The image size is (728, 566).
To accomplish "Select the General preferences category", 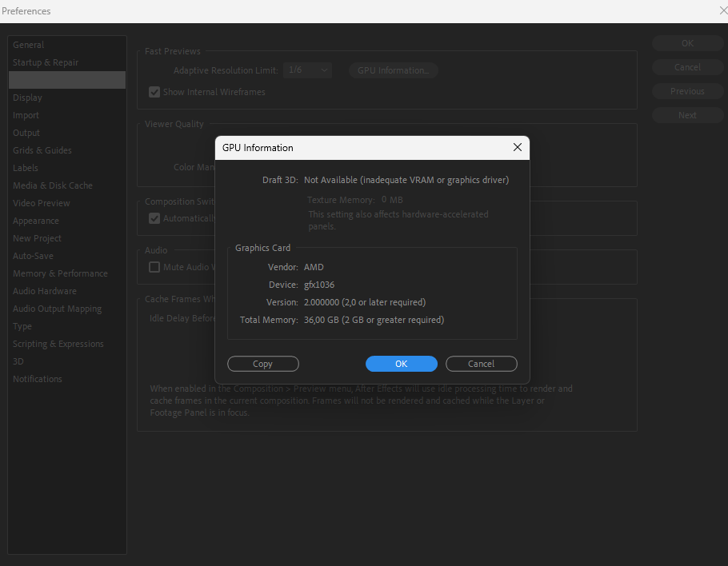I will click(x=30, y=44).
